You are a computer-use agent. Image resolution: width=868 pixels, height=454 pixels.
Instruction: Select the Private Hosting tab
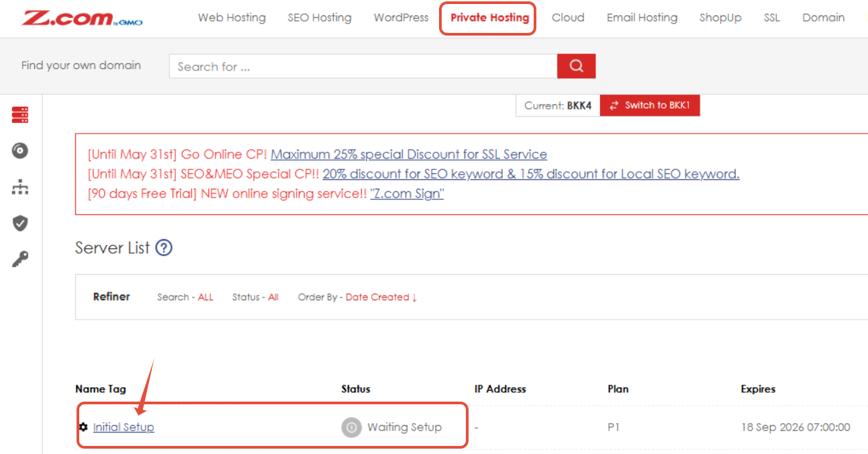tap(489, 18)
